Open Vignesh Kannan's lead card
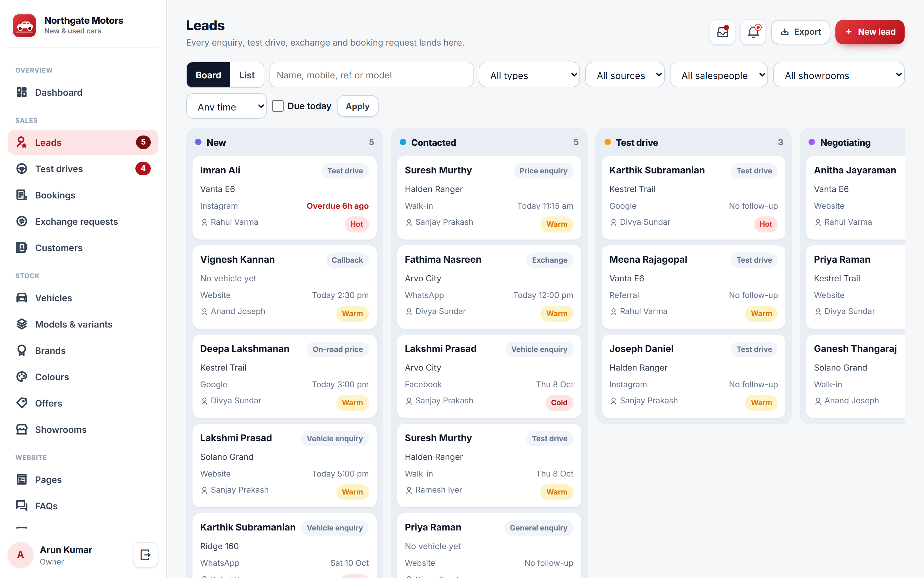Viewport: 924px width, 578px height. click(x=285, y=287)
